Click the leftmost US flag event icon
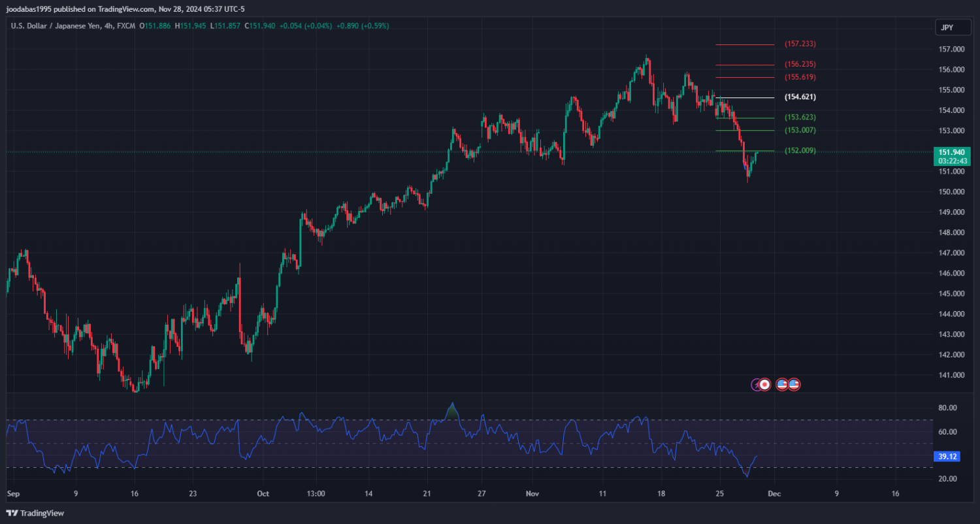 pos(781,385)
